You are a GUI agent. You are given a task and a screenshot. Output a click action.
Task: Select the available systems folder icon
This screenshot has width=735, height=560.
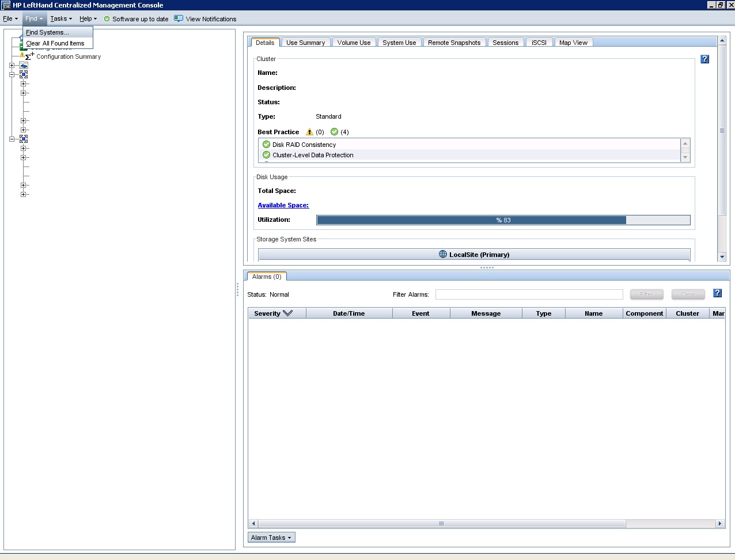[24, 66]
